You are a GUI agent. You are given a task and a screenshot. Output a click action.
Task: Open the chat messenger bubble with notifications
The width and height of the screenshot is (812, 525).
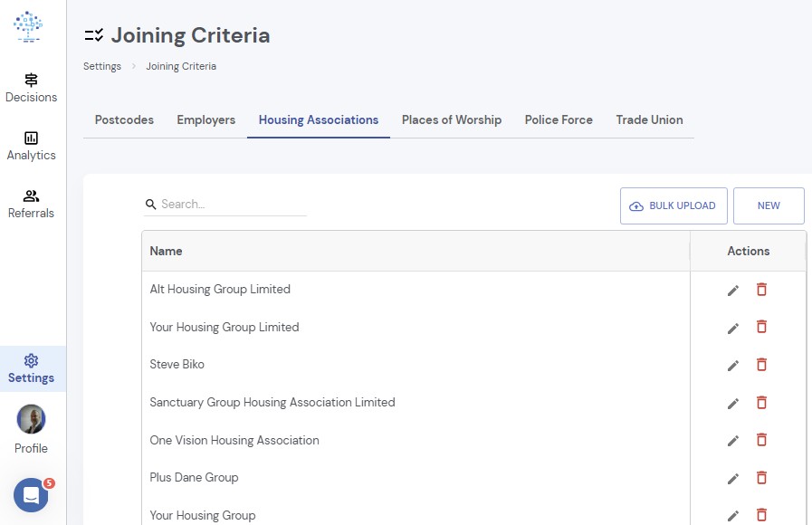[31, 495]
